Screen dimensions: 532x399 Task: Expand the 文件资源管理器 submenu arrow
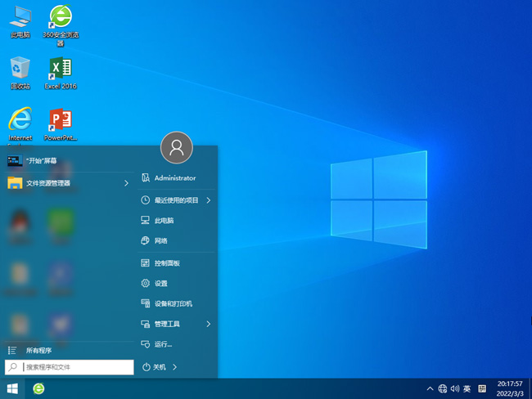coord(126,183)
